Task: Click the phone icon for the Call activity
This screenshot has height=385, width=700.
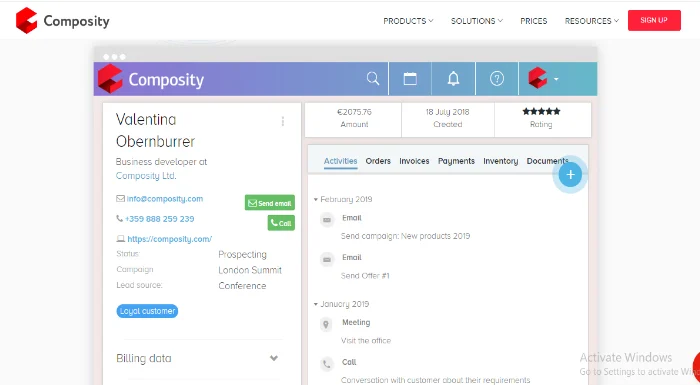Action: 326,364
